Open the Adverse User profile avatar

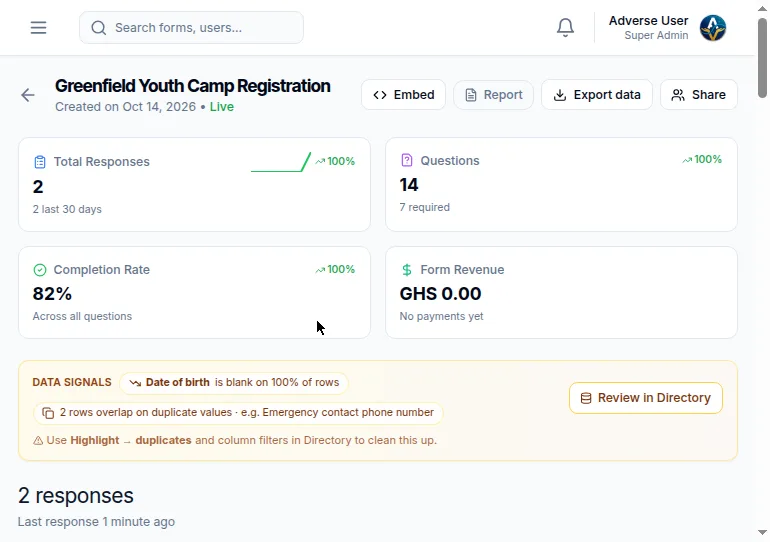(713, 27)
